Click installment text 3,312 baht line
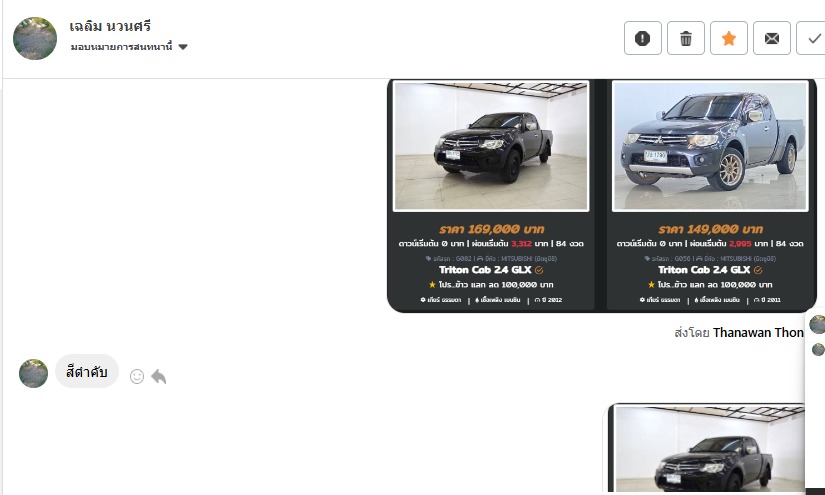 491,244
